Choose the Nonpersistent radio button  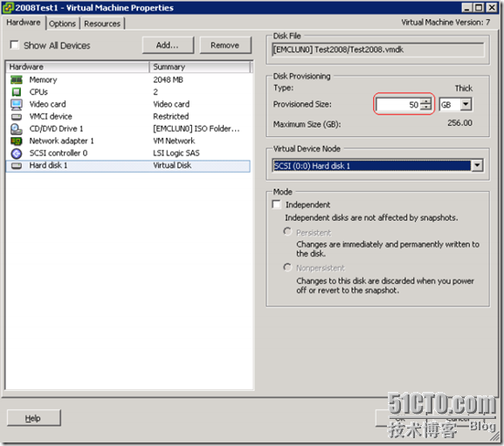coord(287,267)
